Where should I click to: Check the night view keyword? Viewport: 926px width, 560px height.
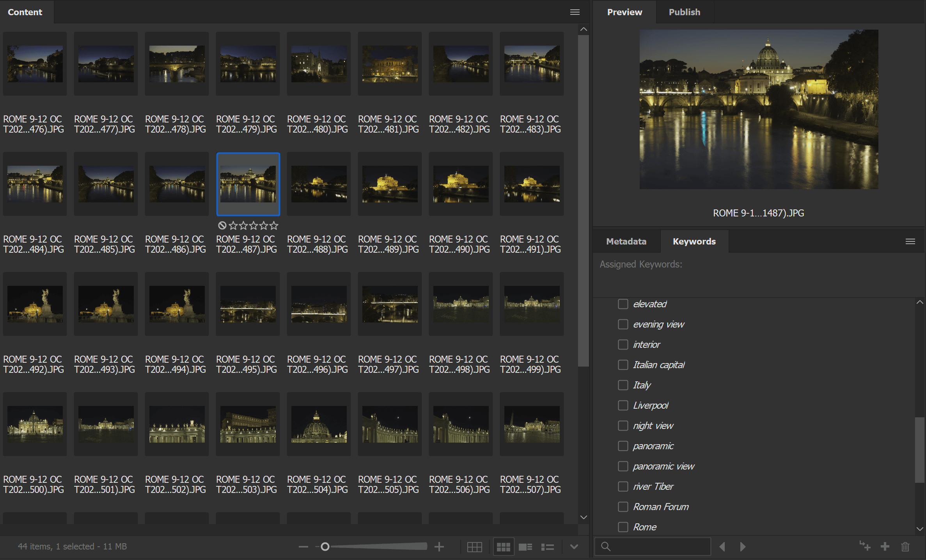(x=623, y=425)
